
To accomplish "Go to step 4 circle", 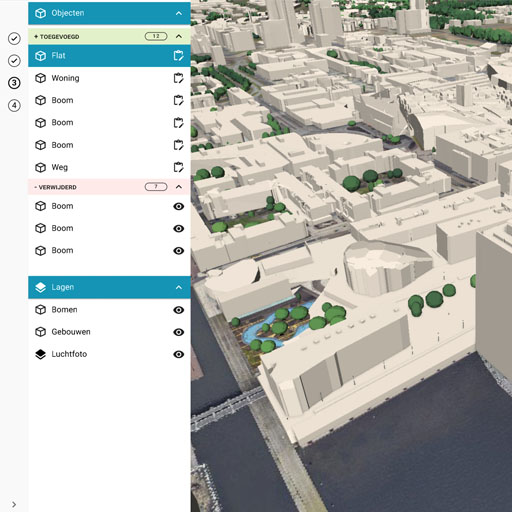I will click(14, 105).
